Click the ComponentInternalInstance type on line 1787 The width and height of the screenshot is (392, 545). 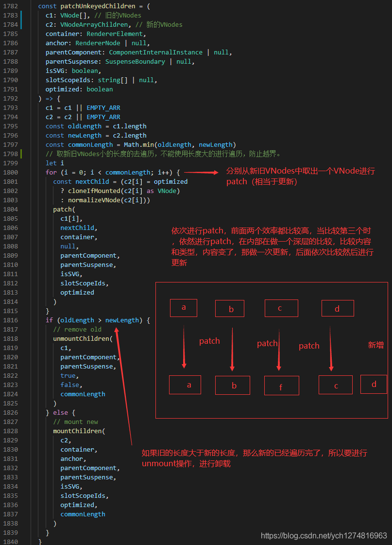pos(156,52)
